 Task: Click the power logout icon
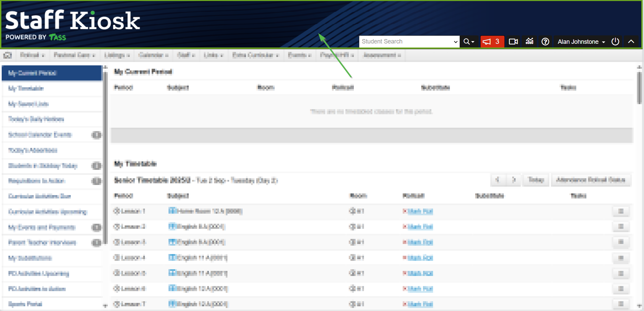(615, 41)
